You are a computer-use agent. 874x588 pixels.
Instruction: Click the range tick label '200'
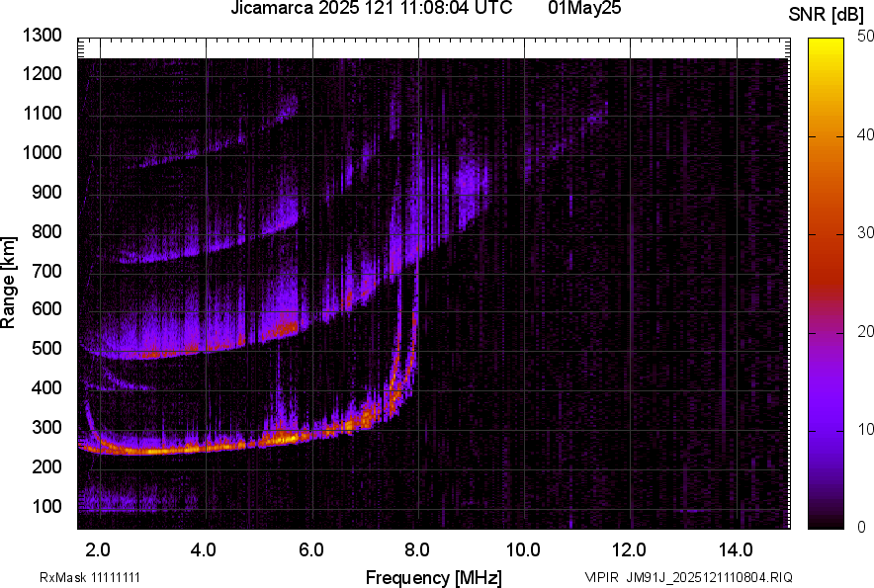[46, 466]
